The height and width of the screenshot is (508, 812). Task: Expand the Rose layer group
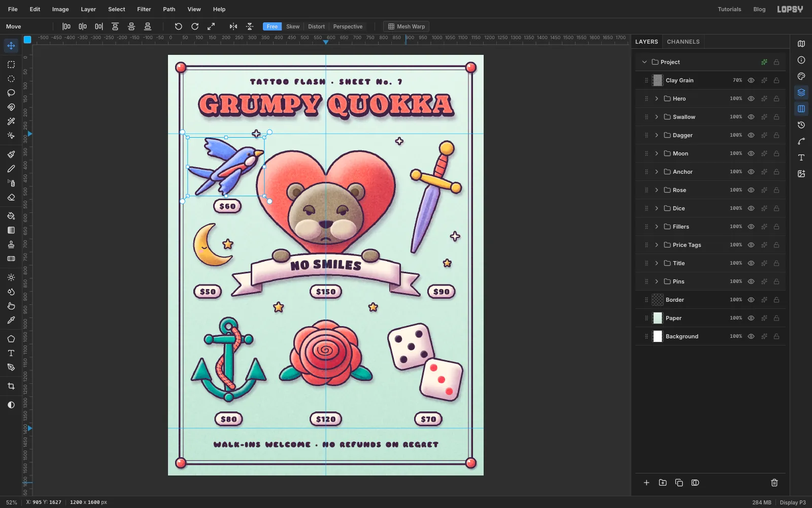657,190
